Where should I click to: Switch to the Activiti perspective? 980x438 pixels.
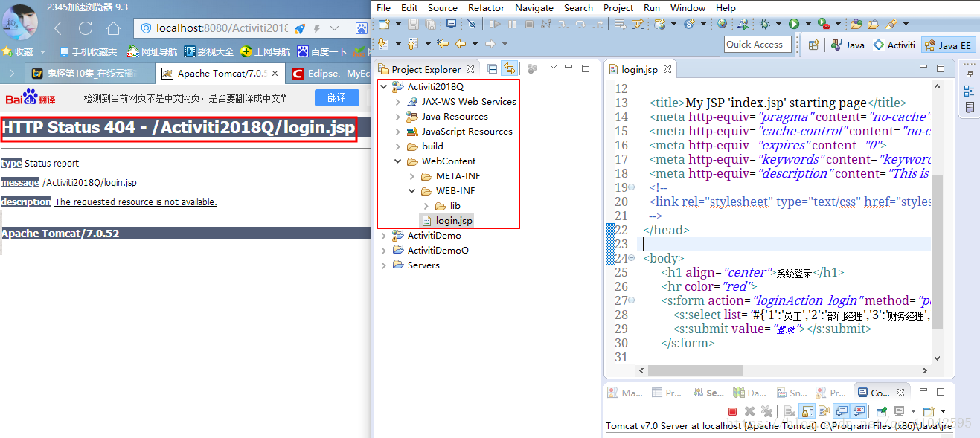[894, 45]
